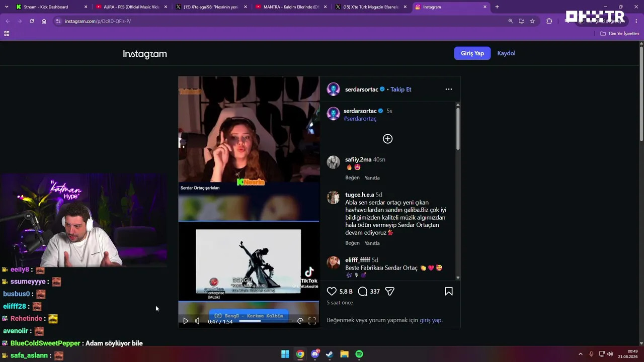
Task: Open the Tüm Yer İşaretleri bookmarks folder
Action: (620, 34)
